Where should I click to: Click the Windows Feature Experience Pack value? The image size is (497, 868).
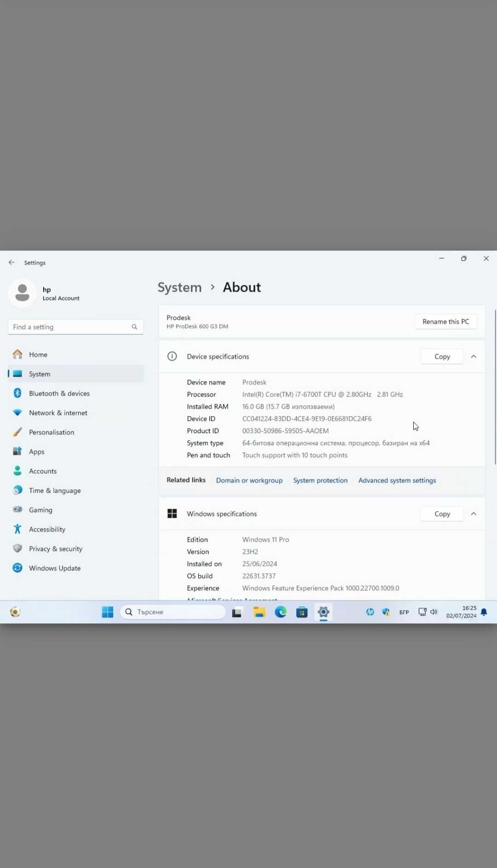point(321,588)
